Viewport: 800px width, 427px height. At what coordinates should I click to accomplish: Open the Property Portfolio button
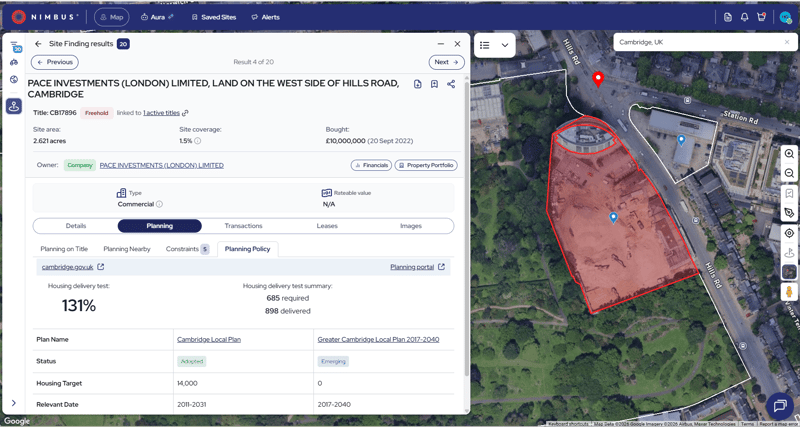coord(426,165)
